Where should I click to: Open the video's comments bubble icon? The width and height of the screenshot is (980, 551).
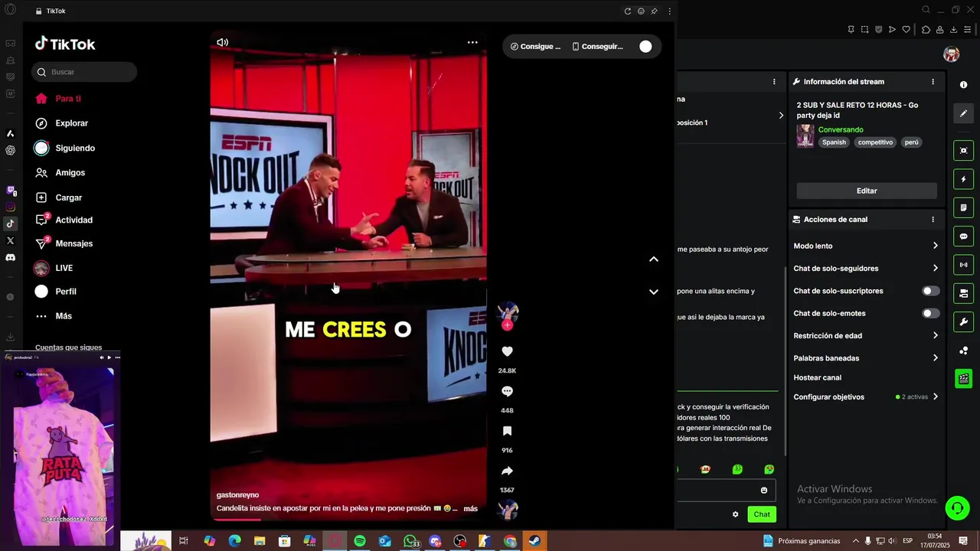pos(507,391)
